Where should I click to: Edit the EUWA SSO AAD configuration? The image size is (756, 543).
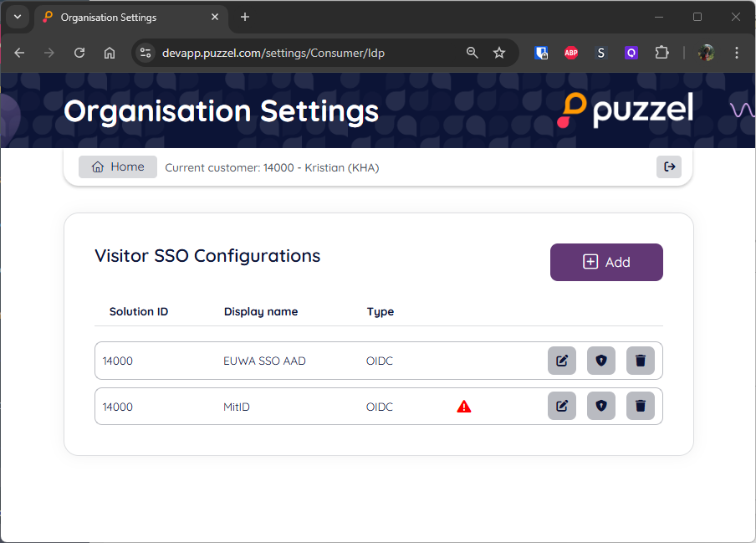tap(562, 361)
